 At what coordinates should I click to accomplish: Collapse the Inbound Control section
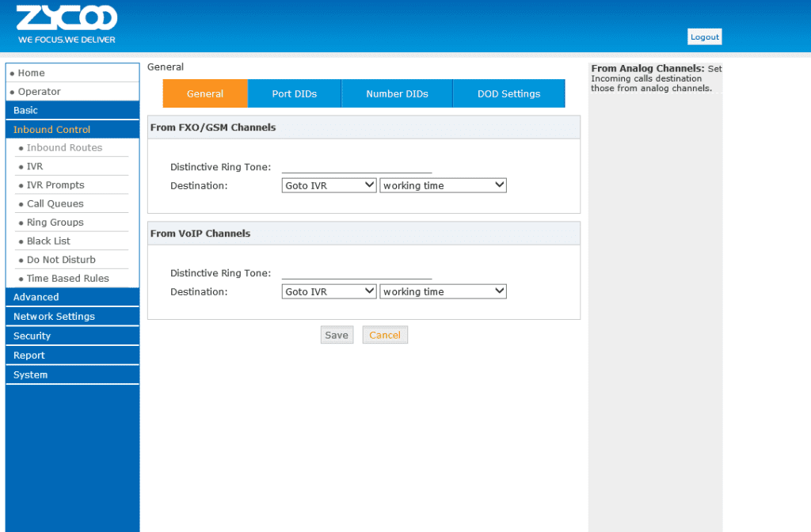pyautogui.click(x=52, y=130)
